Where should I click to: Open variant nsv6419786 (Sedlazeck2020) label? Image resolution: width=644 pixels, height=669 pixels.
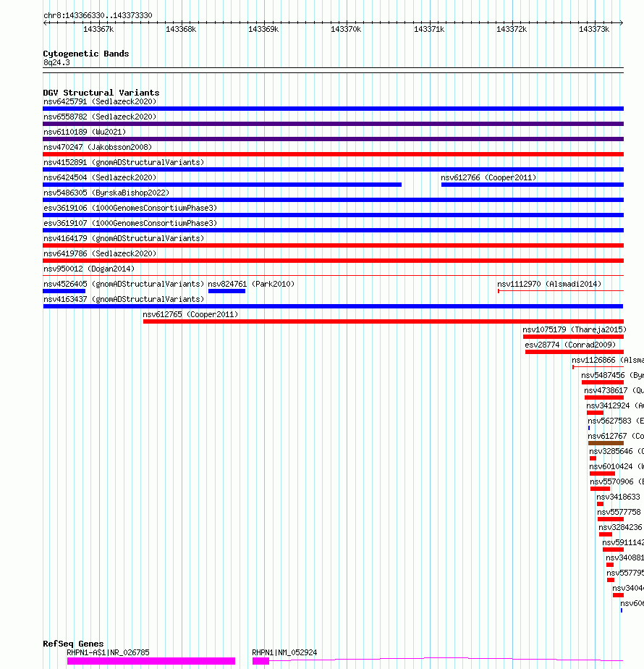100,254
